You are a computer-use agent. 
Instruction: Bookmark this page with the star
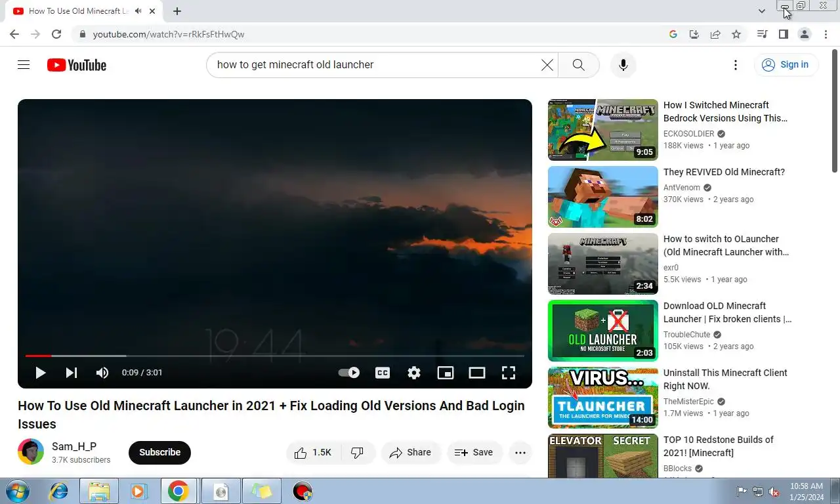[736, 34]
